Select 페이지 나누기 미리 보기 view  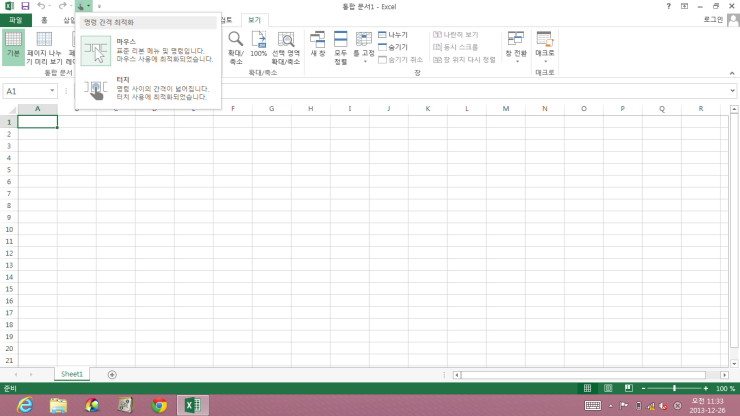(44, 47)
